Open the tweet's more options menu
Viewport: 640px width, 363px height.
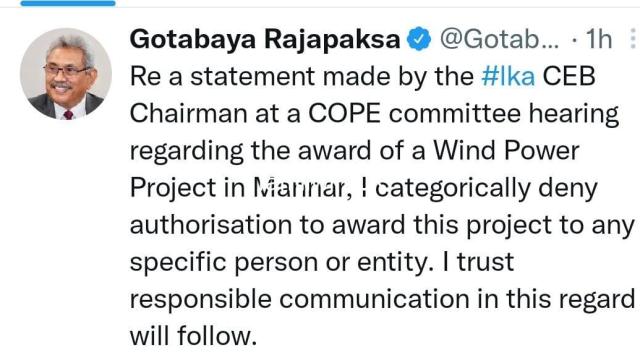[633, 40]
